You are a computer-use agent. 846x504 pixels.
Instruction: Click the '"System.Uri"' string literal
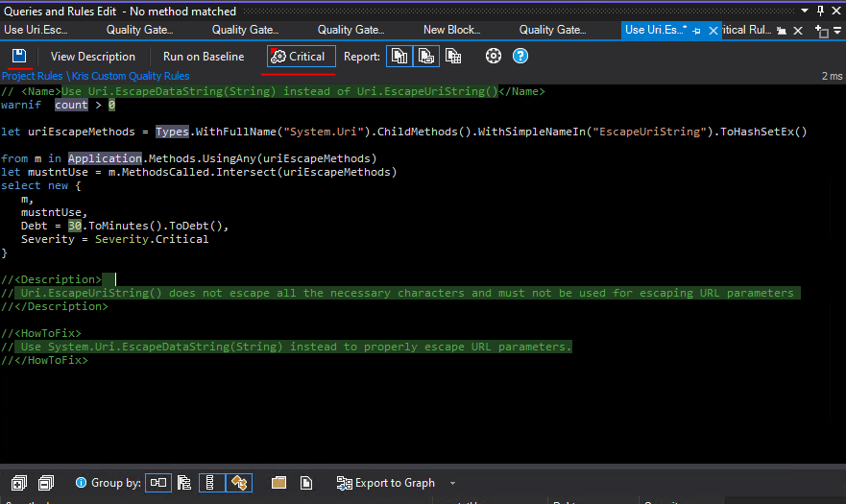click(324, 132)
